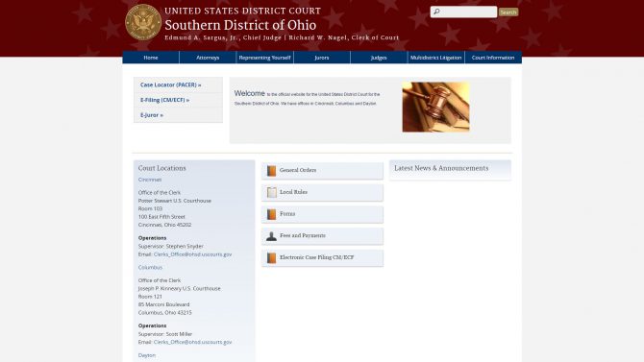Image resolution: width=644 pixels, height=362 pixels.
Task: Open the E-Juror link
Action: click(x=152, y=115)
